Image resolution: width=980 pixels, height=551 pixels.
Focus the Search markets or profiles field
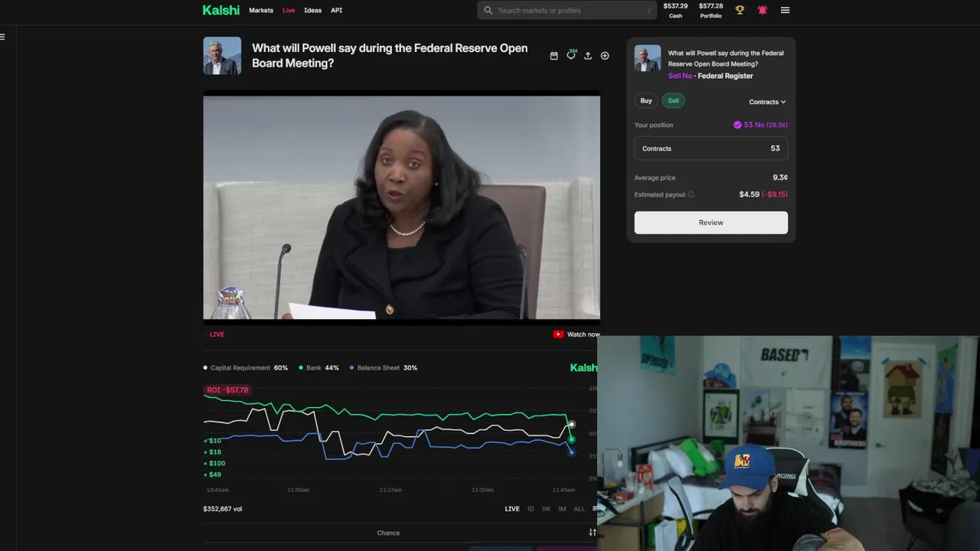[567, 11]
